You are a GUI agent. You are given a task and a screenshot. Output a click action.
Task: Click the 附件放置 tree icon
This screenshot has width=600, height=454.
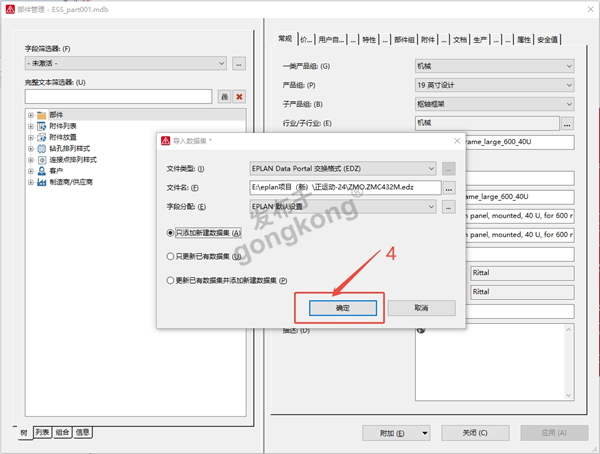click(41, 137)
